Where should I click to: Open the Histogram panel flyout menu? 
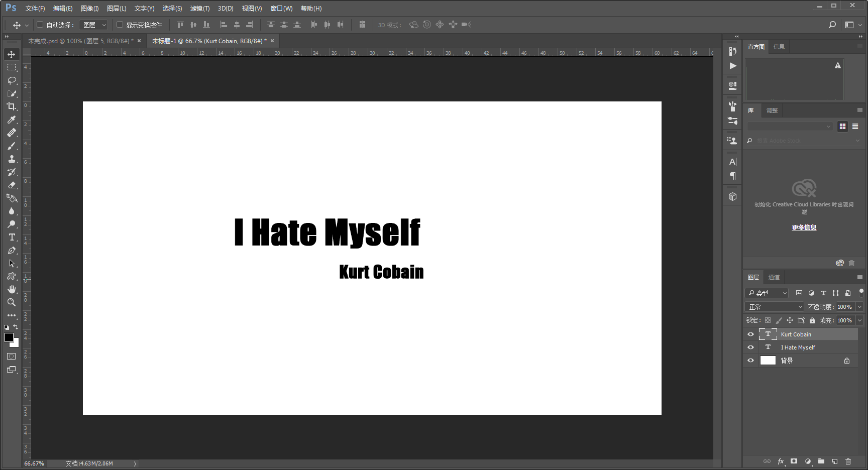[860, 47]
